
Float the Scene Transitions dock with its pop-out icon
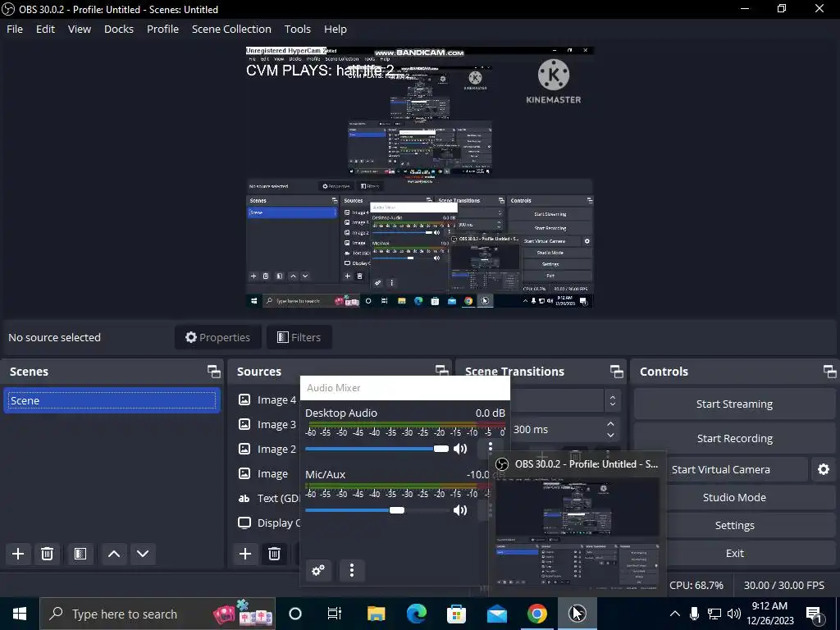[617, 372]
